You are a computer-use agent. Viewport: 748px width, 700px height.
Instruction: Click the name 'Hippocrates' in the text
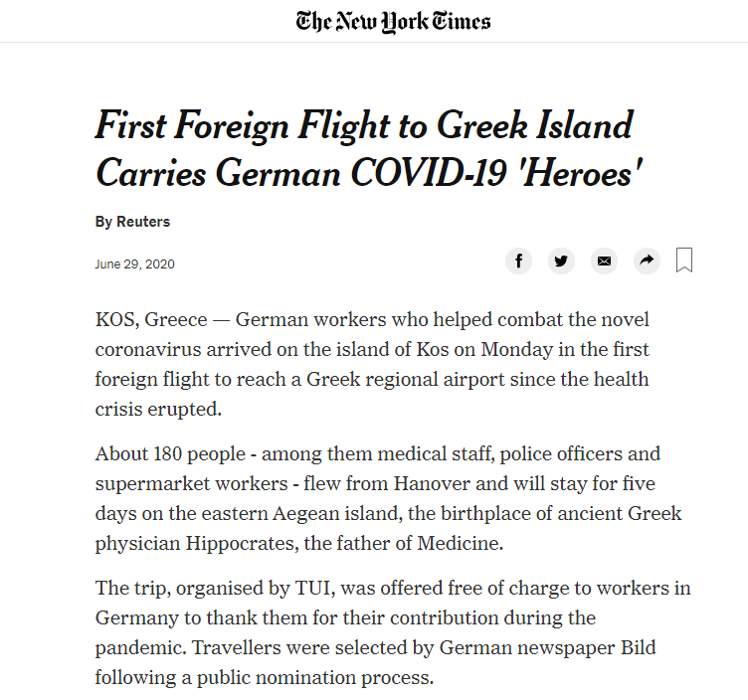coord(242,544)
